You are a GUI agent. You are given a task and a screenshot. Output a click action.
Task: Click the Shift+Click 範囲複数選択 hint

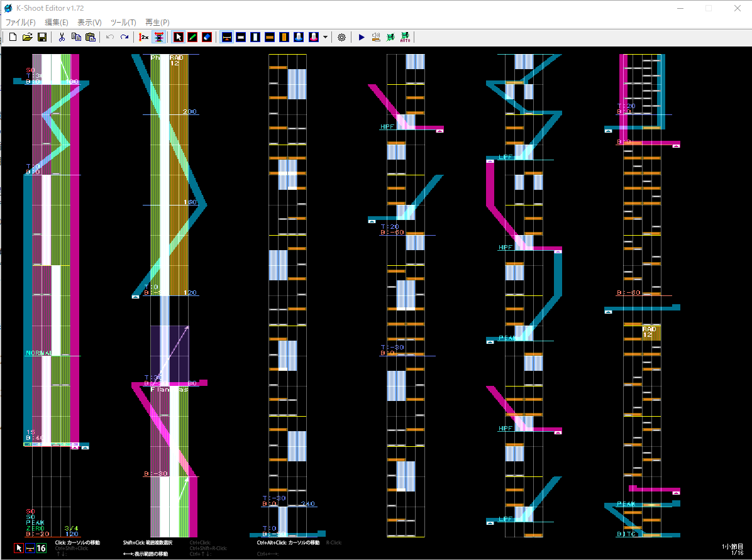[148, 543]
